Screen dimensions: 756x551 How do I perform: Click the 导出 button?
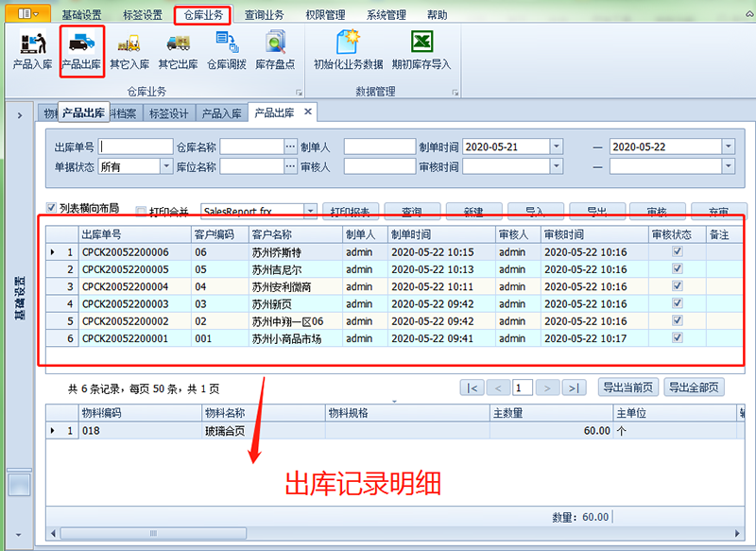point(597,211)
